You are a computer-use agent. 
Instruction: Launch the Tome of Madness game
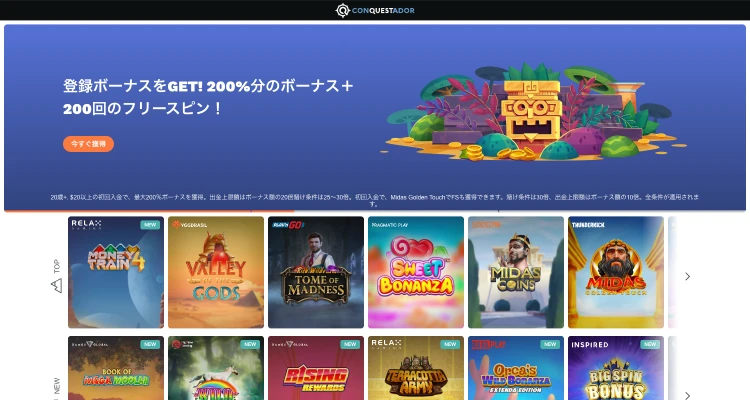[x=316, y=272]
